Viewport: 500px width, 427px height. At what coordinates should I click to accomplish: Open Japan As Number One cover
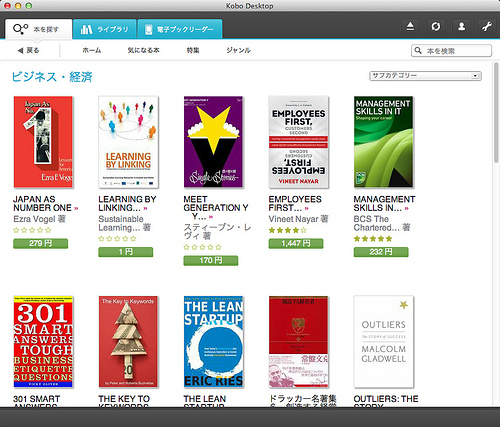click(x=43, y=142)
